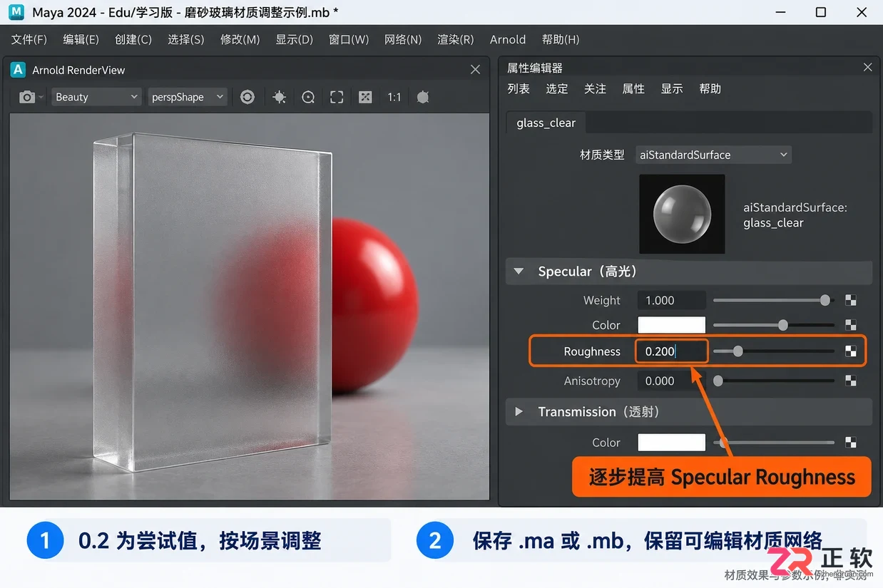Click the stop render icon in RenderView
This screenshot has height=588, width=883.
click(x=423, y=97)
